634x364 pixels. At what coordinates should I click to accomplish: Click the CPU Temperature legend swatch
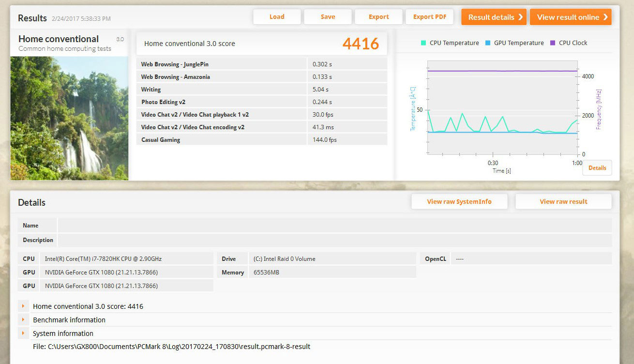point(423,43)
